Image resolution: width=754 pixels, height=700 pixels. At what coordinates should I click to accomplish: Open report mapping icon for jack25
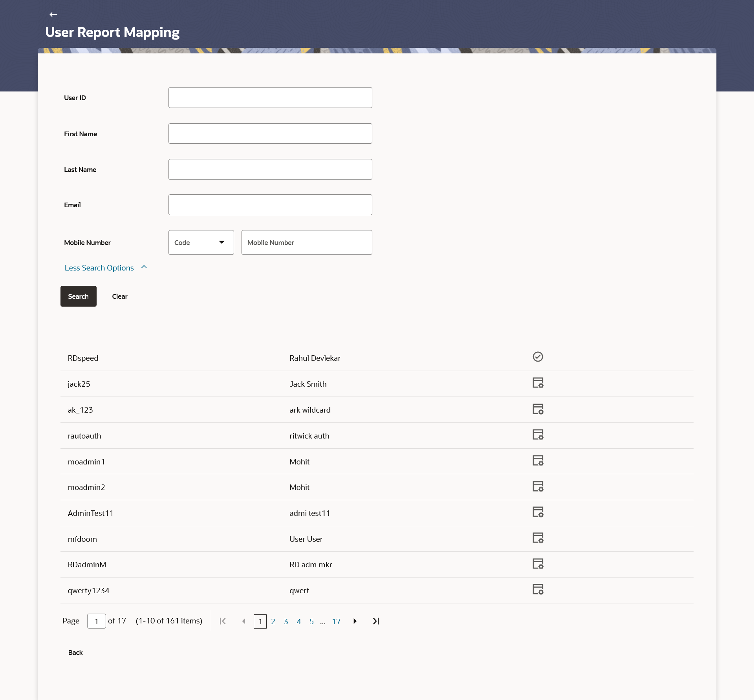(x=538, y=383)
